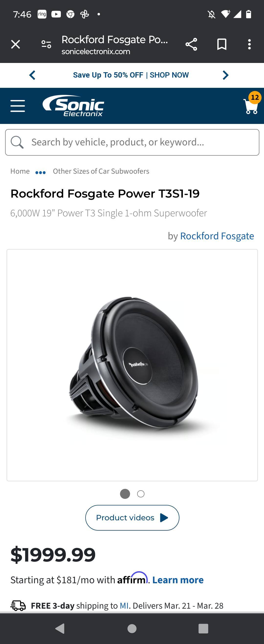The width and height of the screenshot is (264, 644).
Task: Tap the share icon in browser bar
Action: [191, 44]
